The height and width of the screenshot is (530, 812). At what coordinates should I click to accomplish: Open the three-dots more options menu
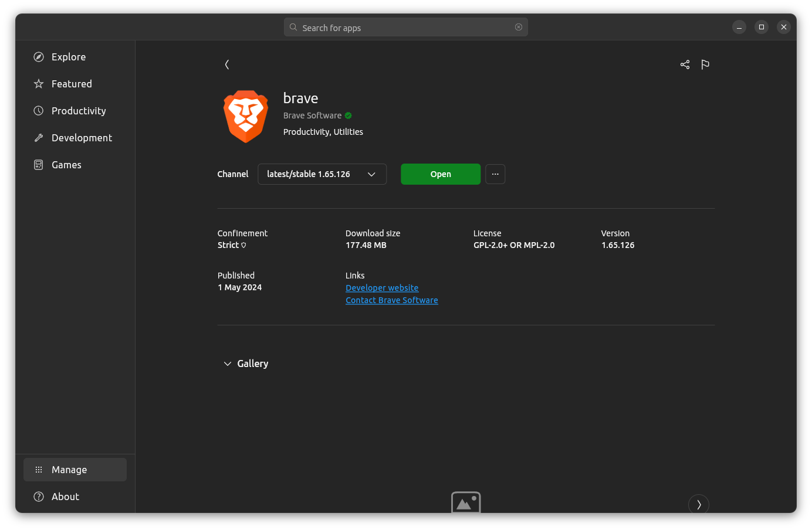[x=495, y=174]
